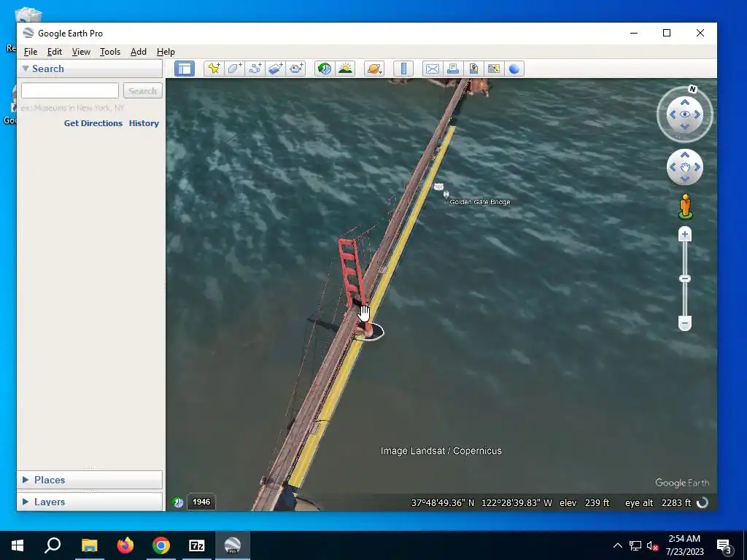Open Windows taskbar search
This screenshot has height=560, width=747.
53,545
